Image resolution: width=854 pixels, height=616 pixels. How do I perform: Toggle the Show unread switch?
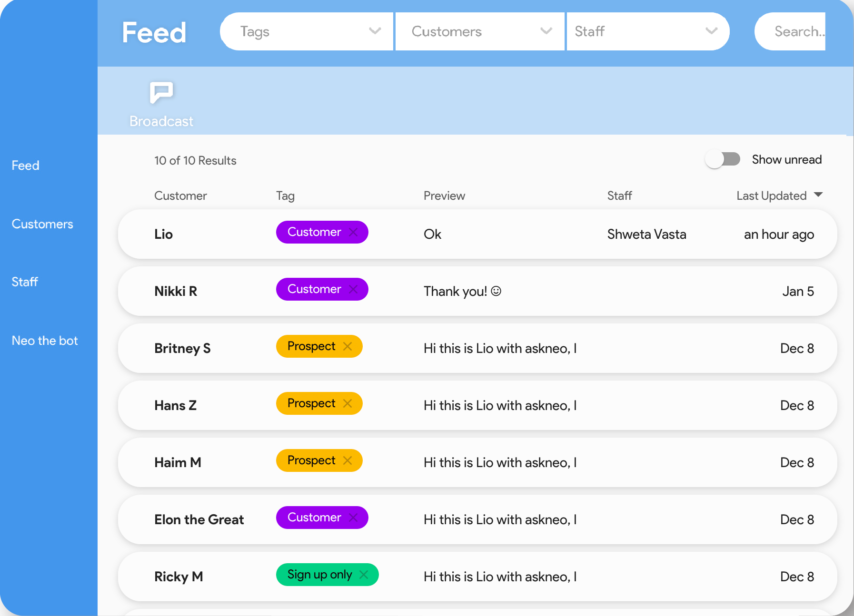click(723, 159)
